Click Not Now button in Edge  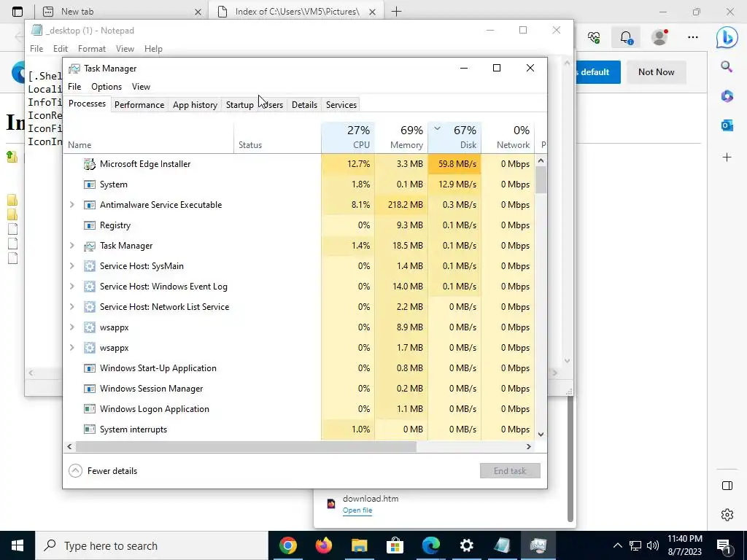(x=656, y=72)
